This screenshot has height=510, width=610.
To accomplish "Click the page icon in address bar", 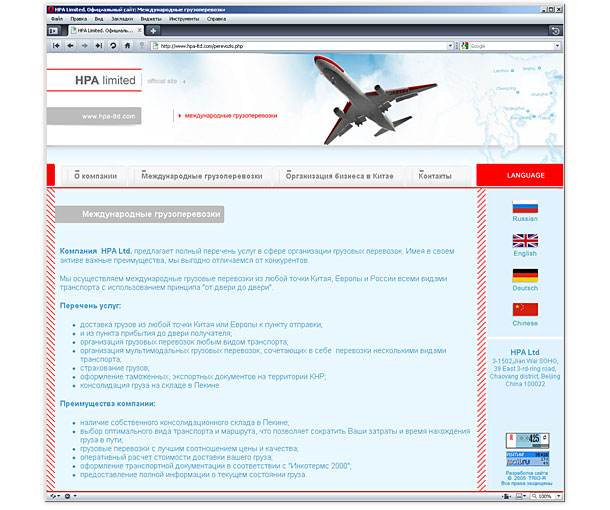I will [156, 46].
